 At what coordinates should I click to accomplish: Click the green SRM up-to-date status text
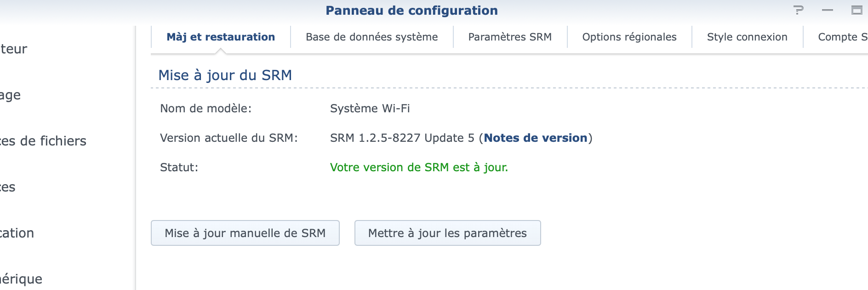pos(419,168)
